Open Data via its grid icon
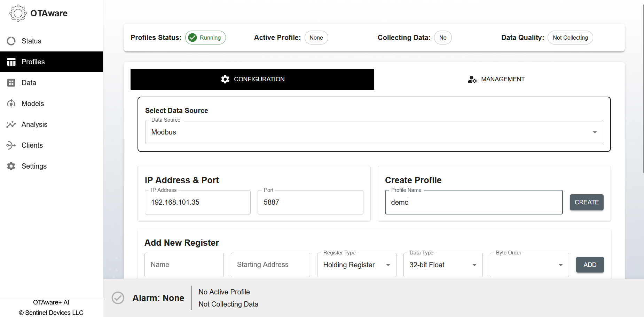The width and height of the screenshot is (644, 317). [x=11, y=83]
